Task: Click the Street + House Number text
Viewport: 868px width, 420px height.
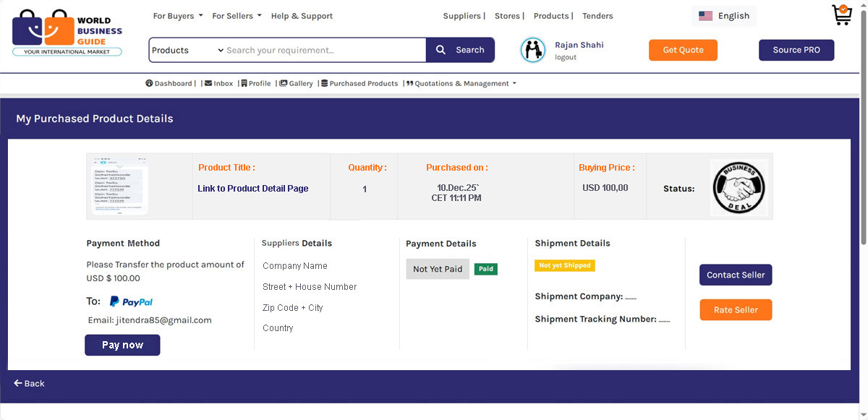Action: click(x=310, y=287)
